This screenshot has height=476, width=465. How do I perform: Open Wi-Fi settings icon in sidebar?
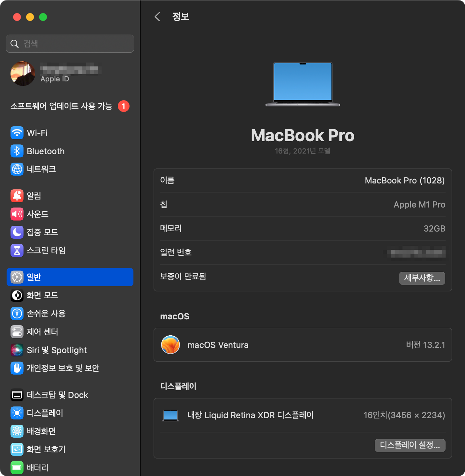click(17, 133)
